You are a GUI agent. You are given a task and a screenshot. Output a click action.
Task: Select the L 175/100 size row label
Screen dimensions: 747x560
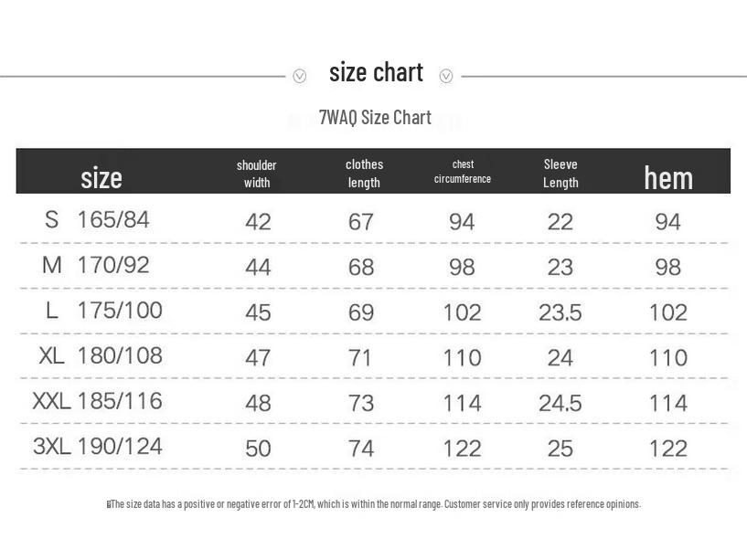(104, 311)
